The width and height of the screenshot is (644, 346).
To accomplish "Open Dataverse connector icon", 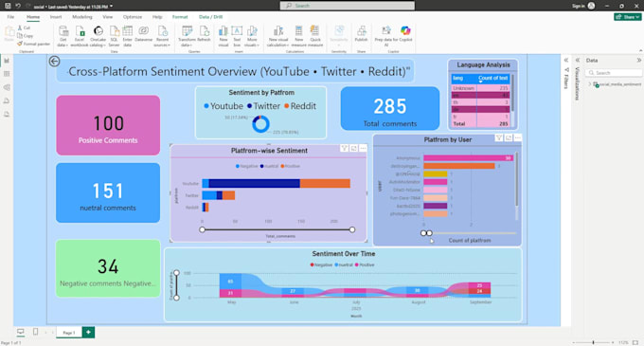I will (143, 34).
